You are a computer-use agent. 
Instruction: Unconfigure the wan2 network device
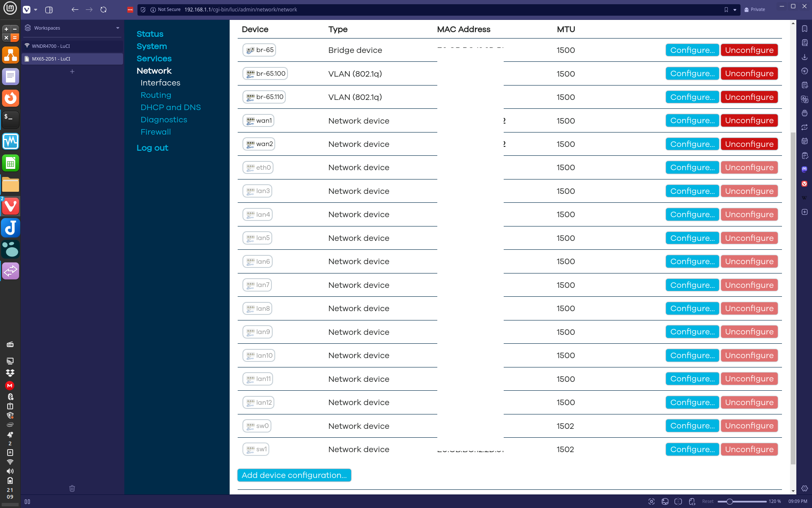pyautogui.click(x=749, y=144)
